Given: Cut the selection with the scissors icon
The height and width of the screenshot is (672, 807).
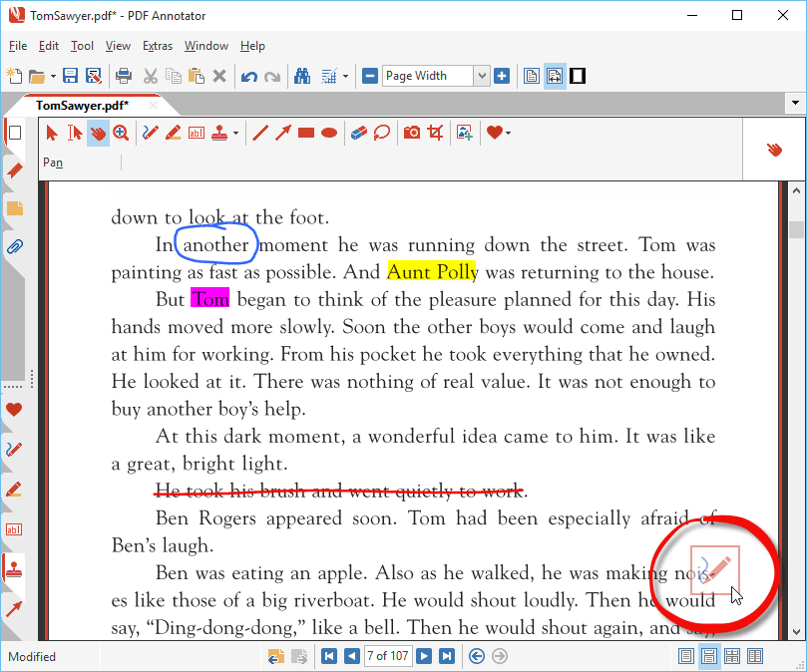Looking at the screenshot, I should pyautogui.click(x=151, y=76).
